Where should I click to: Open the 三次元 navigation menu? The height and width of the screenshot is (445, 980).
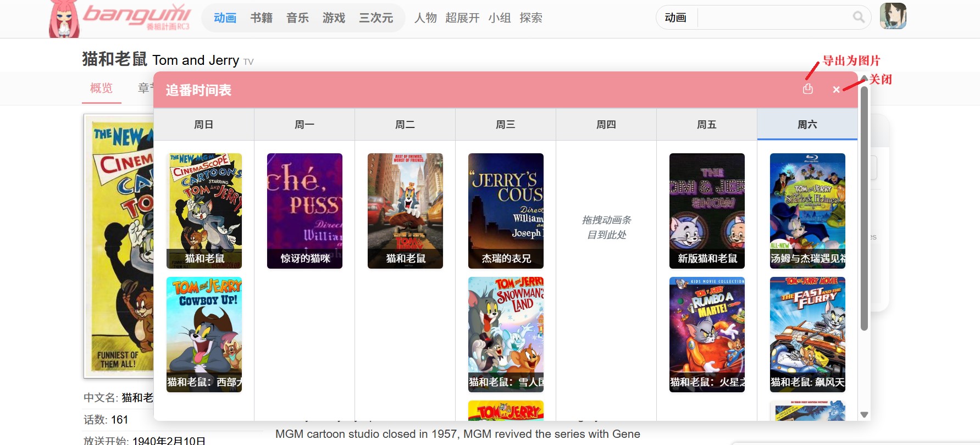(376, 18)
